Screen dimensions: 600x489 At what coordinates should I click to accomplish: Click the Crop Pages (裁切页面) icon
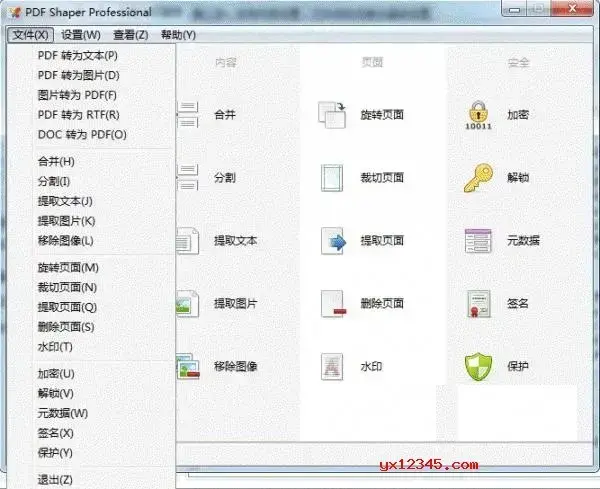[x=332, y=178]
